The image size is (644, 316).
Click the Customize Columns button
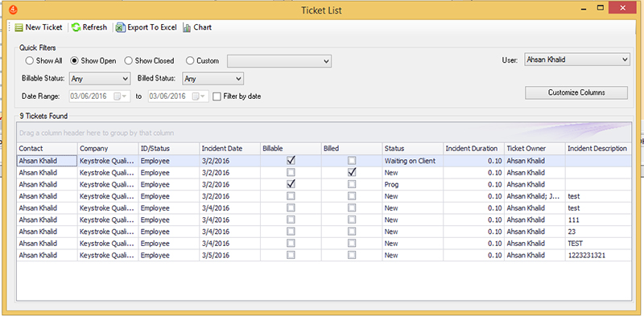576,92
